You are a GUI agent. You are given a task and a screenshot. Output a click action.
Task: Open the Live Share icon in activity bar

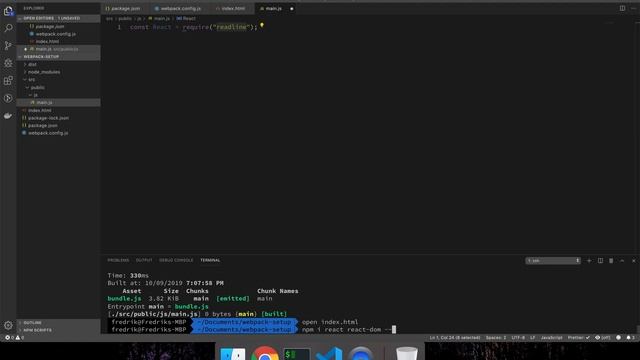click(8, 98)
